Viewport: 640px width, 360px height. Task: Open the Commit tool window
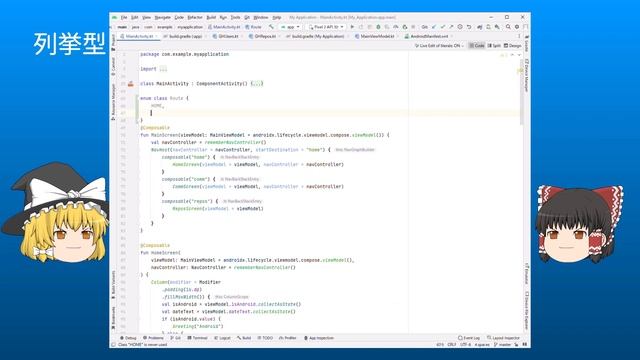(x=113, y=66)
